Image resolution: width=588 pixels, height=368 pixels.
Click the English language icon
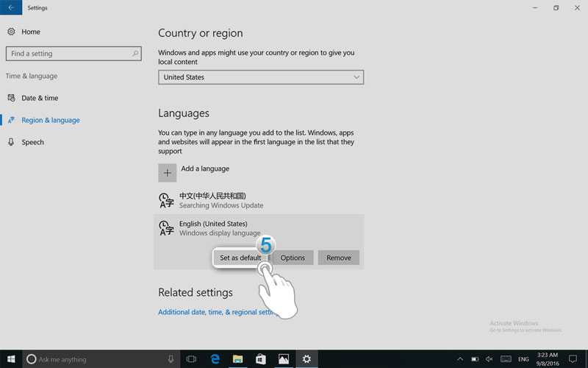(166, 228)
